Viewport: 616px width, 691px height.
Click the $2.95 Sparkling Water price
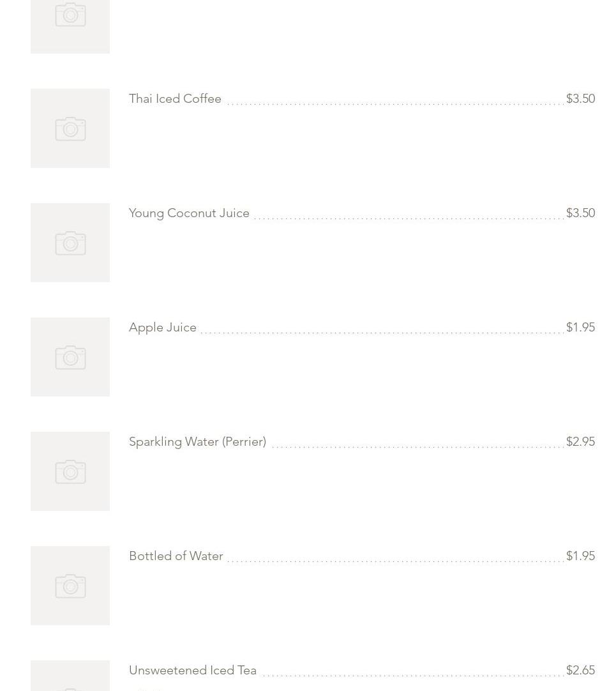pyautogui.click(x=580, y=442)
